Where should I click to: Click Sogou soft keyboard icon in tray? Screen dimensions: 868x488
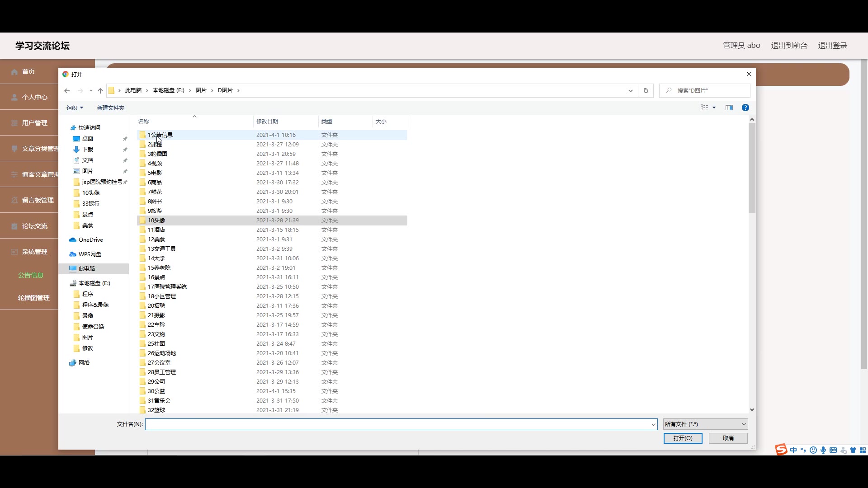pyautogui.click(x=833, y=450)
